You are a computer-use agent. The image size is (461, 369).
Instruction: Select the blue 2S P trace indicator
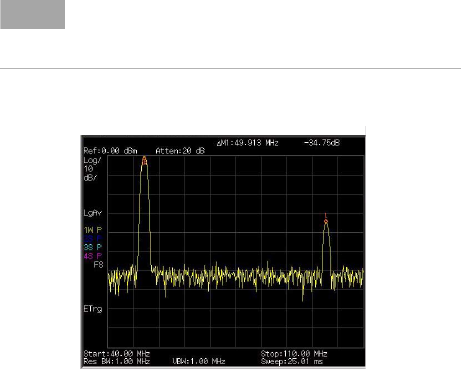point(93,239)
